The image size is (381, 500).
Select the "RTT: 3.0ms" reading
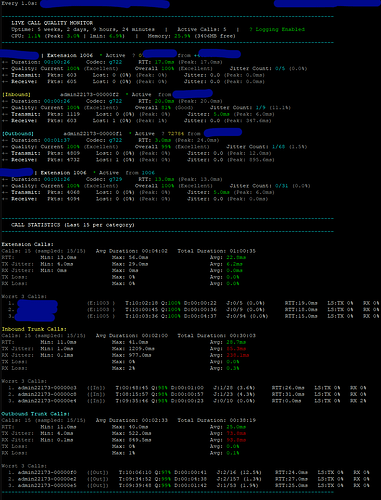click(155, 140)
